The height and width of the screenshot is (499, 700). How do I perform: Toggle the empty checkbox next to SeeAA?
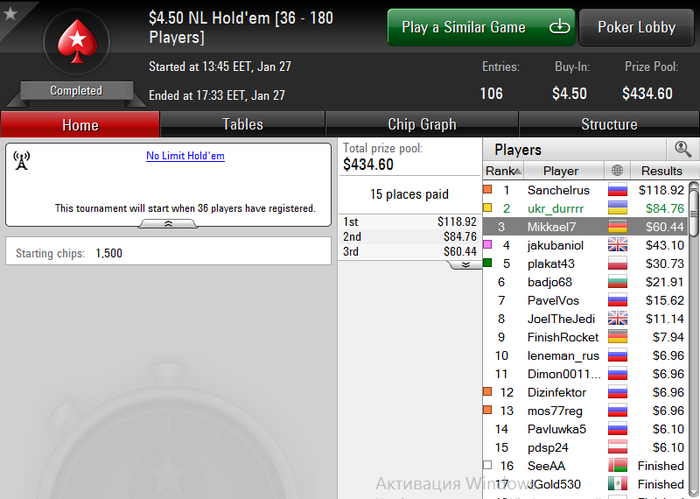point(488,465)
